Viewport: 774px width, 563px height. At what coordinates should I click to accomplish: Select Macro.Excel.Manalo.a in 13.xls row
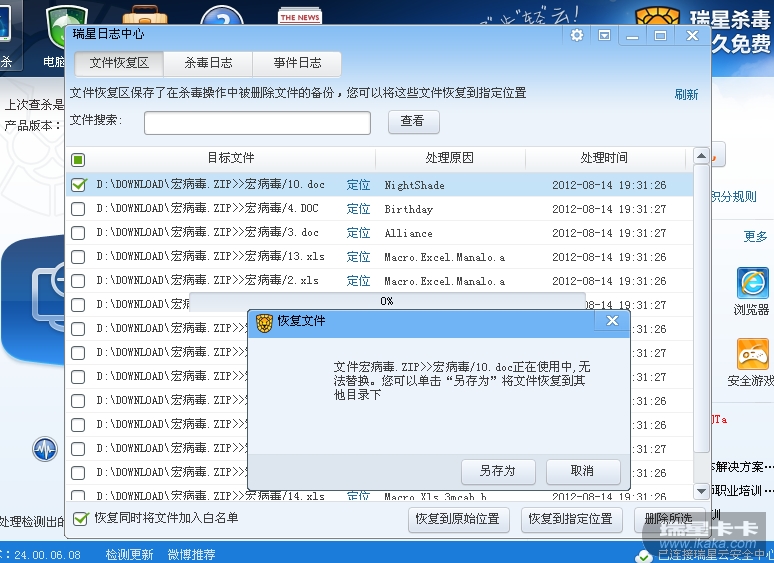444,257
